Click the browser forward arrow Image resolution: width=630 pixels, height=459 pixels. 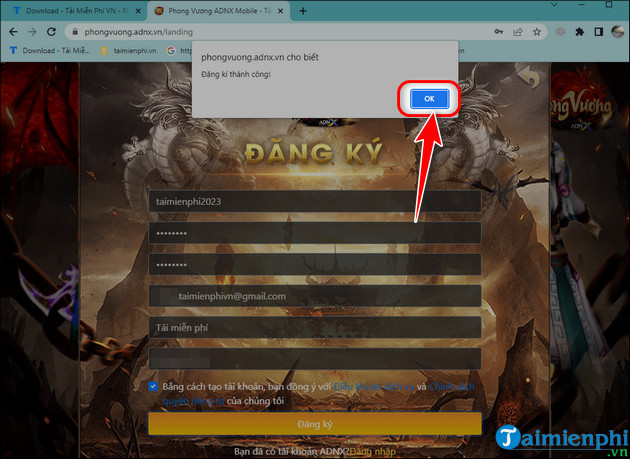(x=33, y=32)
